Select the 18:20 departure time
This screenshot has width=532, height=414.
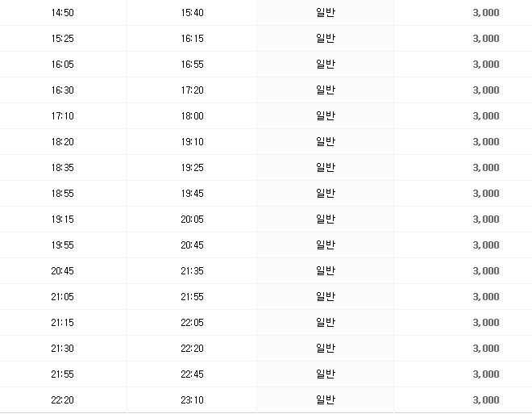tap(62, 142)
